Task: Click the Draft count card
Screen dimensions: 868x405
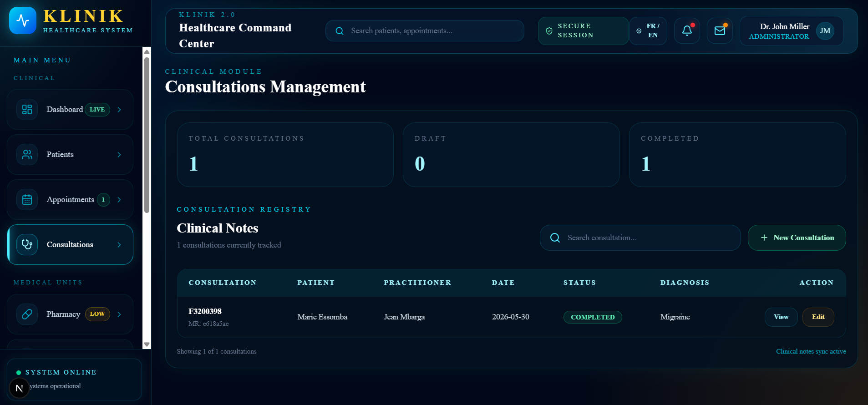Action: (x=511, y=155)
